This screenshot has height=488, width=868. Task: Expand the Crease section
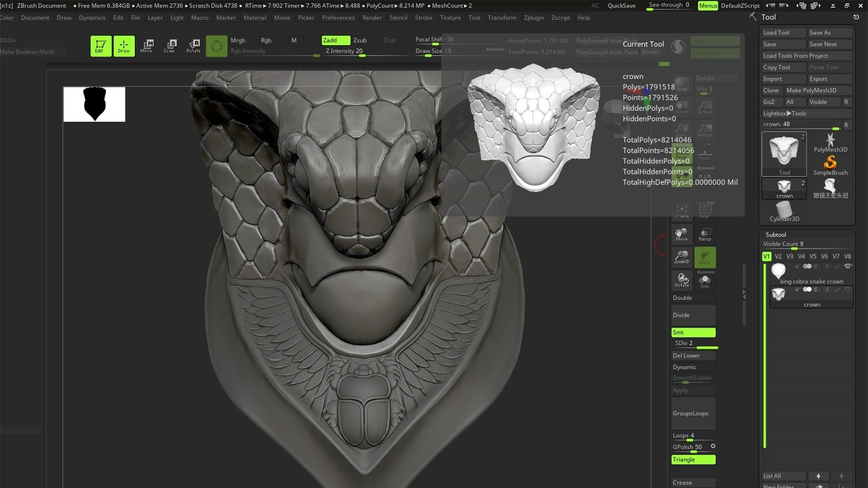tap(693, 483)
